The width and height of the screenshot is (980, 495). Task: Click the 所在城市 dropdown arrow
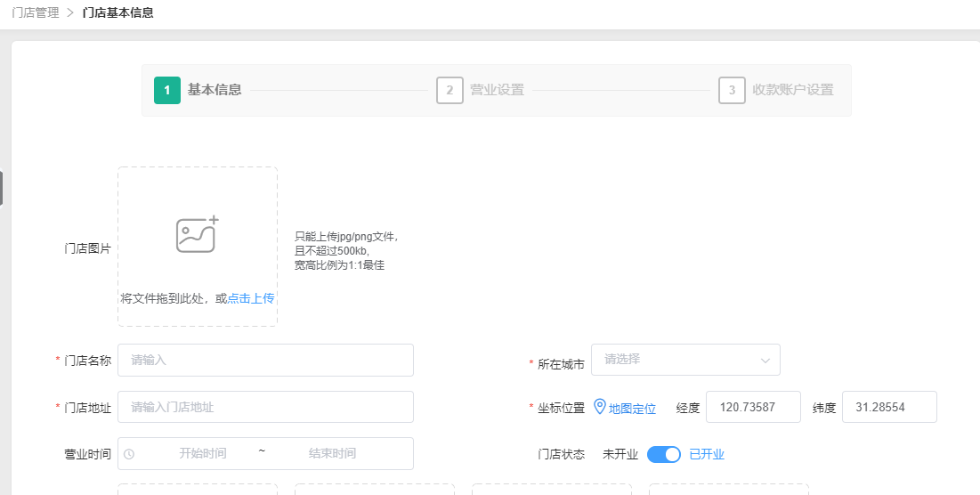click(765, 361)
